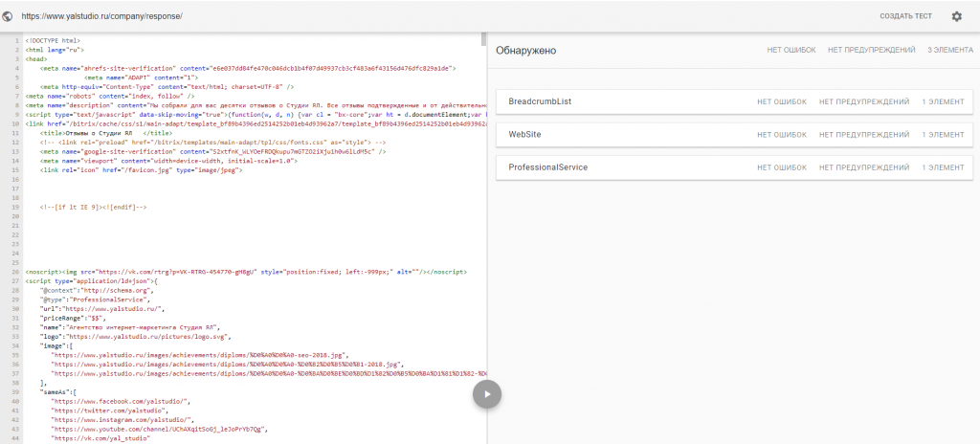Click the globe icon beside the URL
980x444 pixels.
[8, 16]
